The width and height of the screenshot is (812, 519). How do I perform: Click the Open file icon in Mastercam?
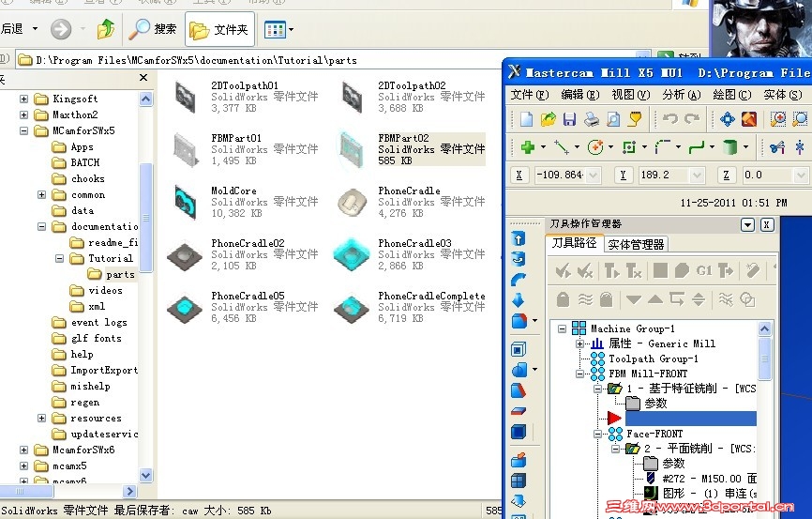pyautogui.click(x=548, y=119)
